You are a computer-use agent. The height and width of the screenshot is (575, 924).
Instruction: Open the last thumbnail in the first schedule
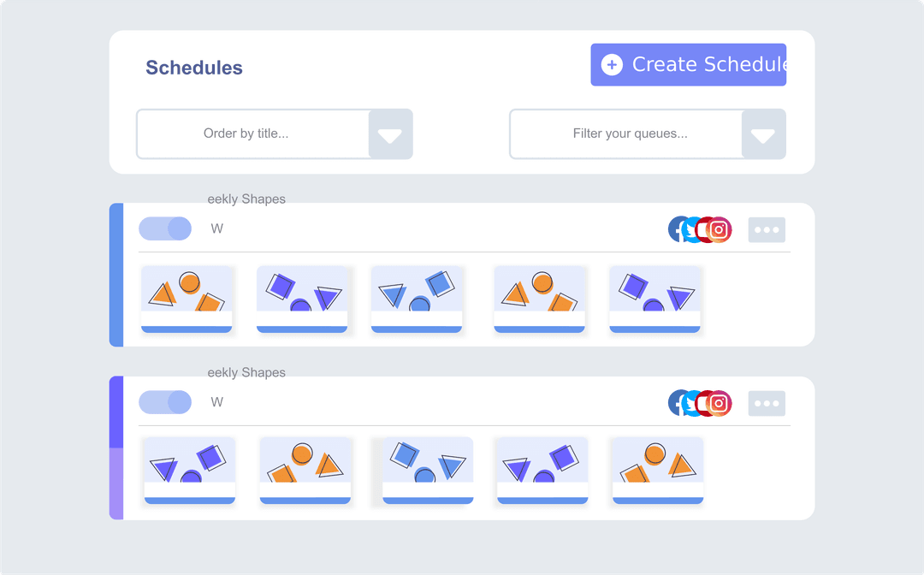coord(654,299)
